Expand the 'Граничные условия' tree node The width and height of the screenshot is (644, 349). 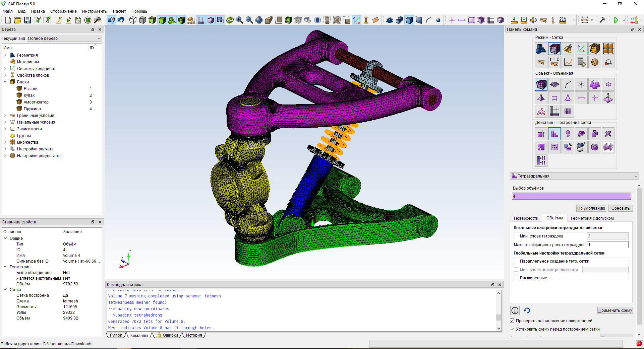pos(5,116)
